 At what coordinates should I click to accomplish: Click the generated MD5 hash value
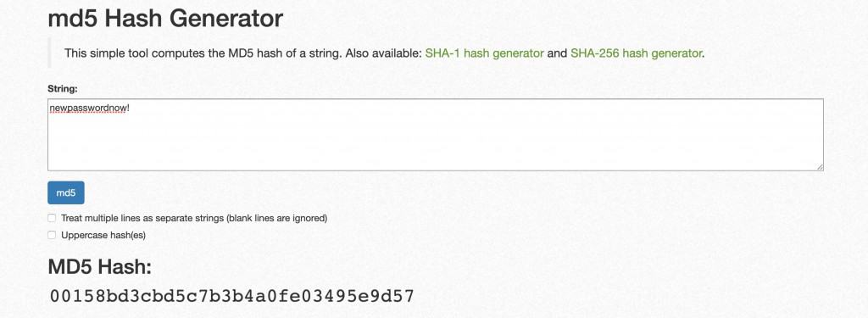coord(232,296)
